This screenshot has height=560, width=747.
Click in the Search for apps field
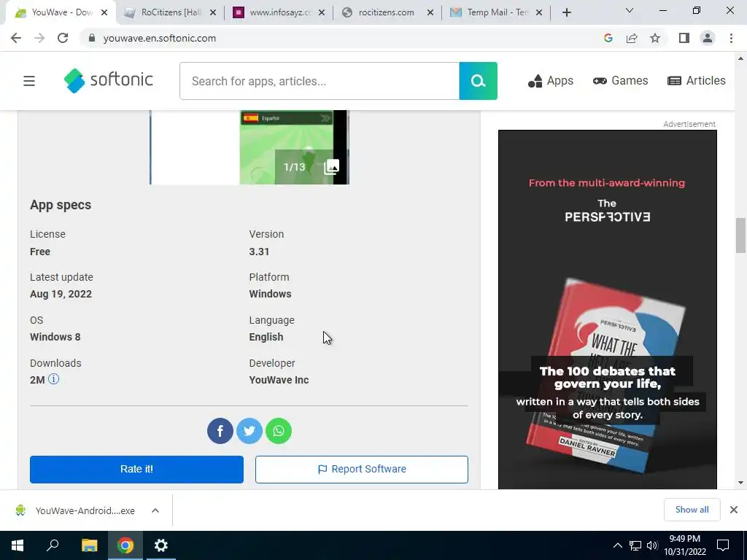[320, 81]
